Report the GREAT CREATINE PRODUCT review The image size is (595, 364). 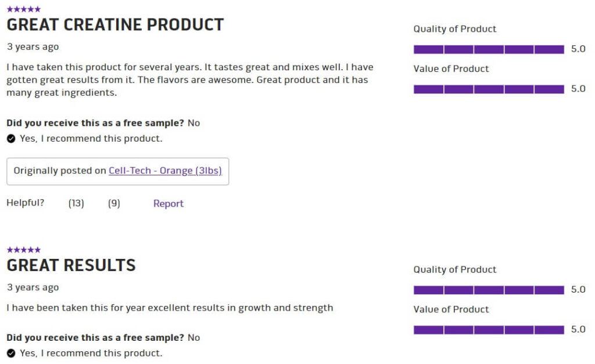(168, 203)
